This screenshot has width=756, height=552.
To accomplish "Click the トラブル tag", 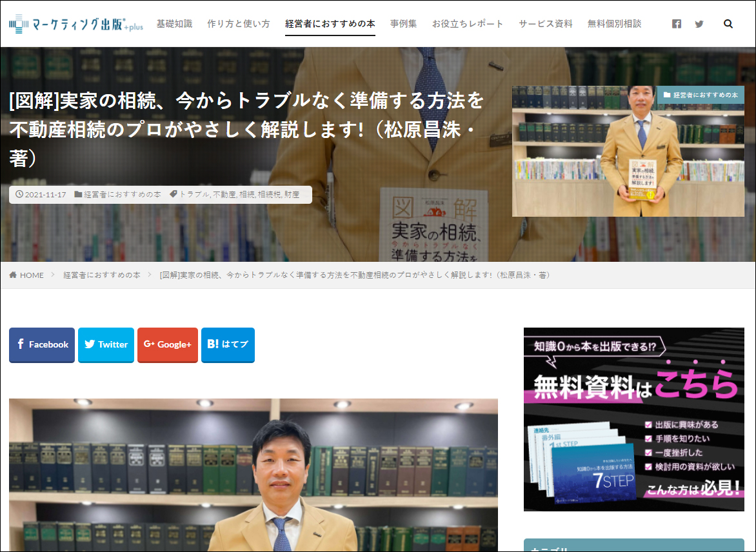I will pyautogui.click(x=194, y=194).
